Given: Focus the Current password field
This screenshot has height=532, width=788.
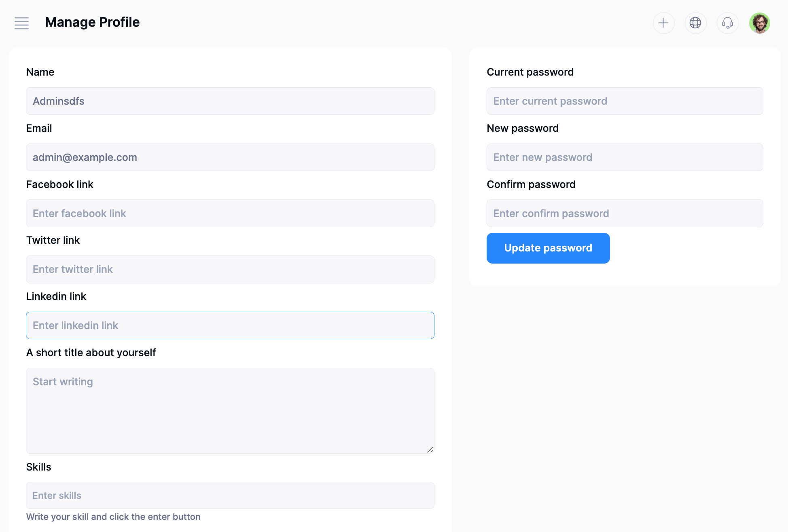Looking at the screenshot, I should click(x=625, y=101).
